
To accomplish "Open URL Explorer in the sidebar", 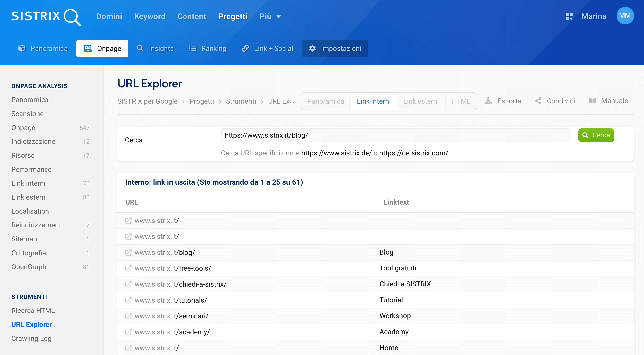I will (x=32, y=324).
